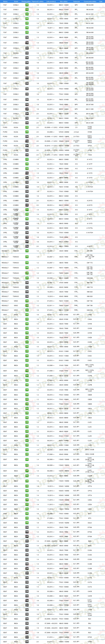This screenshot has height=644, width=105.
Task: Click the Pojemność silnika column header
Action: 37,1
